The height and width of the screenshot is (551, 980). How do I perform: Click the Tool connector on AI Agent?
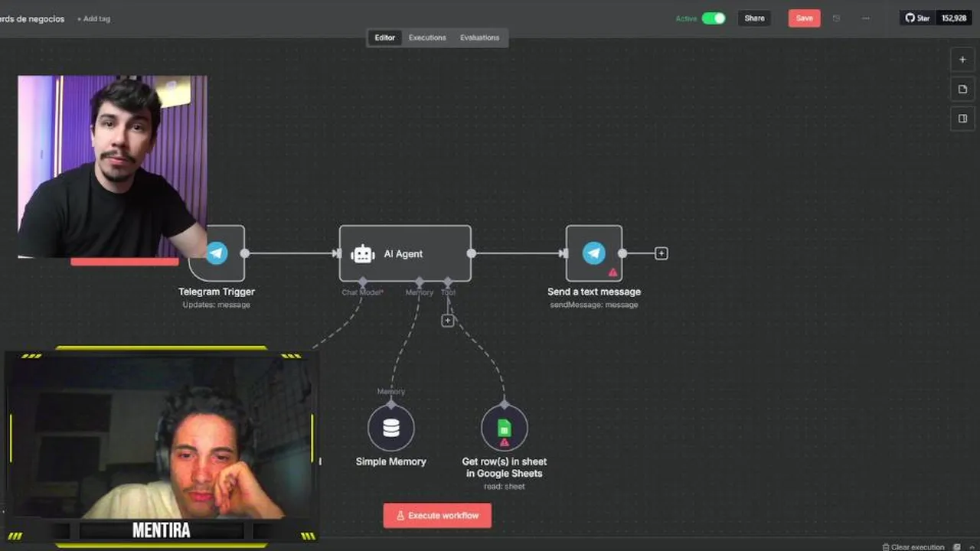[448, 282]
